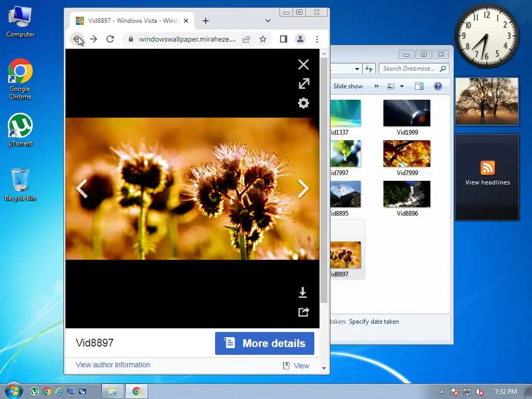Open Explorer help icon
This screenshot has width=532, height=399.
pyautogui.click(x=438, y=86)
